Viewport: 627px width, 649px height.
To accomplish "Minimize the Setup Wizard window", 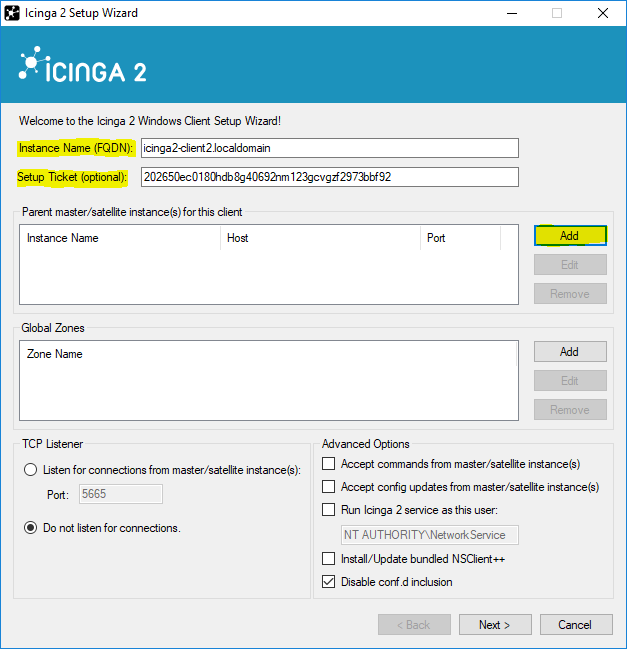I will 512,13.
